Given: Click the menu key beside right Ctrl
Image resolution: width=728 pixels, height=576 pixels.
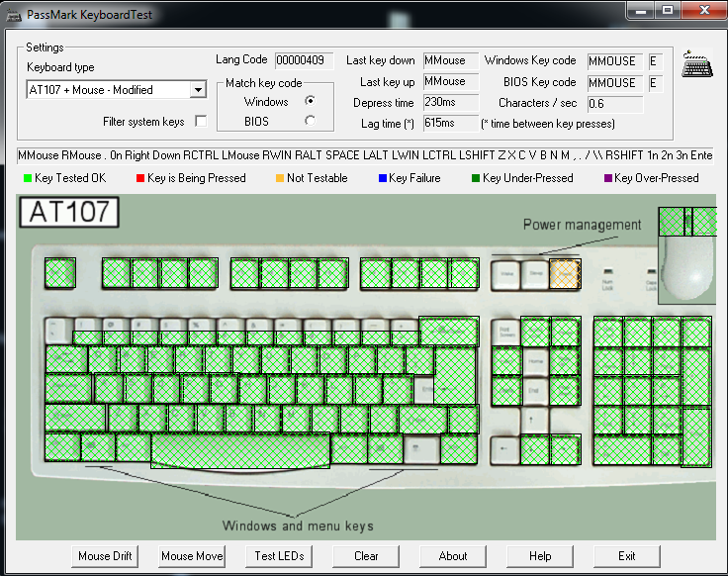Looking at the screenshot, I should pyautogui.click(x=421, y=448).
